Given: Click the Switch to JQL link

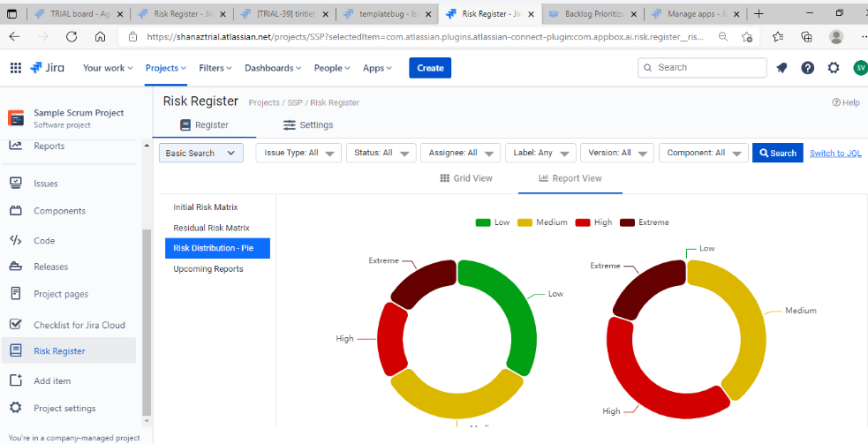Looking at the screenshot, I should [x=835, y=154].
